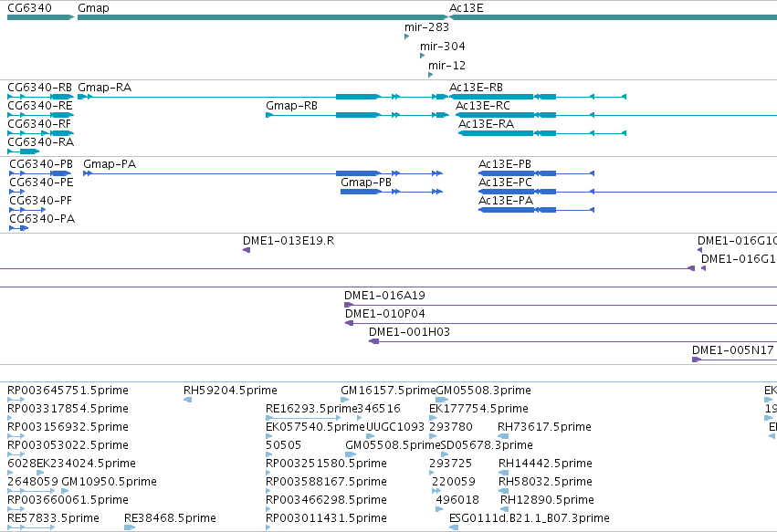Screen dimensions: 777x532
Task: Select protein CG6340-PB label
Action: coord(41,164)
